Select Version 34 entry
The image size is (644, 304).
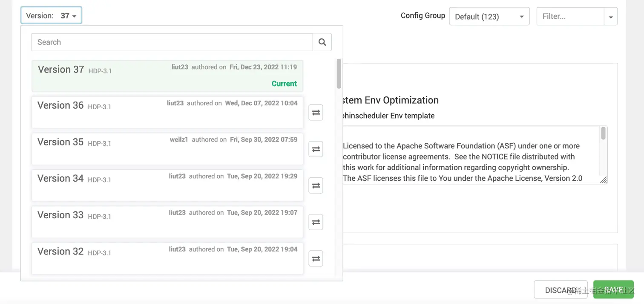click(167, 185)
